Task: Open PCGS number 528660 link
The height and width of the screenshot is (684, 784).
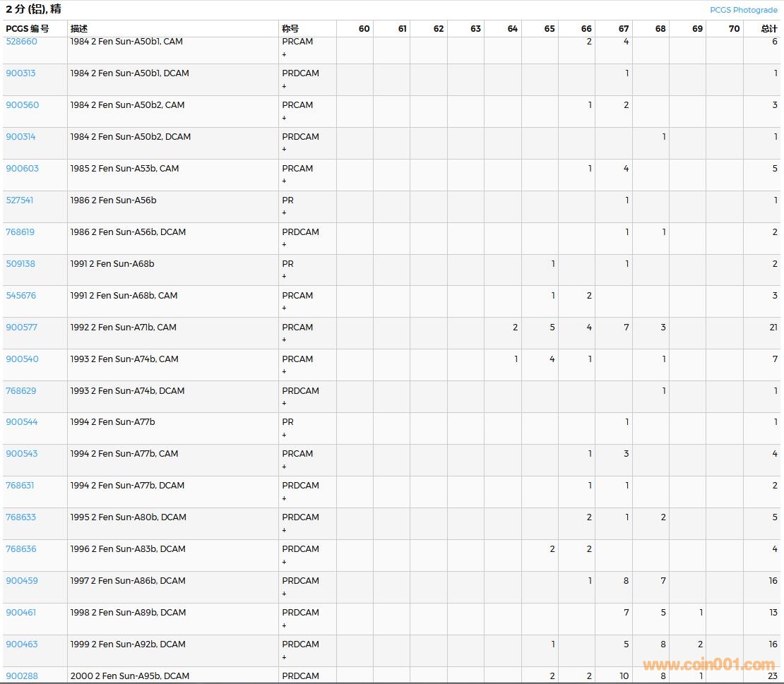Action: (x=21, y=42)
